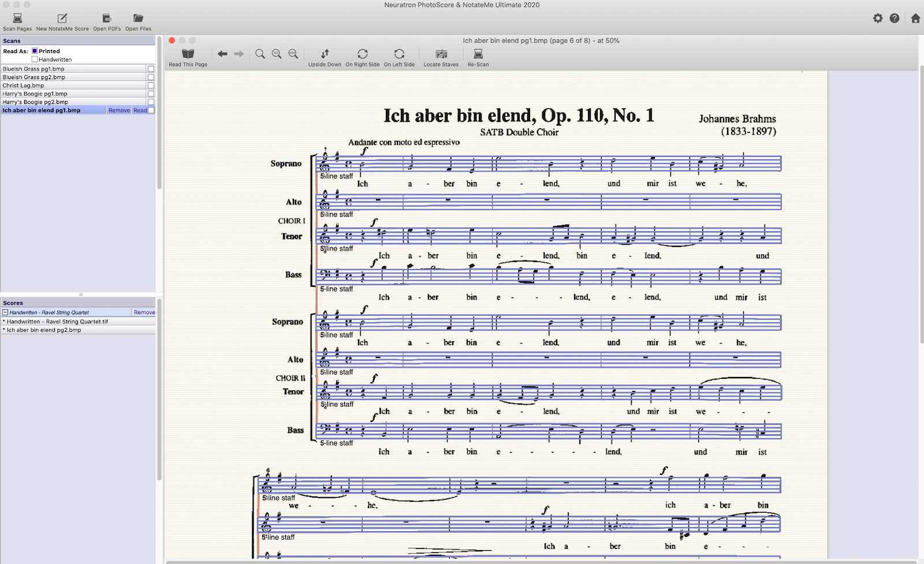Remove the Ravel String Quartet score
The height and width of the screenshot is (564, 924).
(144, 312)
